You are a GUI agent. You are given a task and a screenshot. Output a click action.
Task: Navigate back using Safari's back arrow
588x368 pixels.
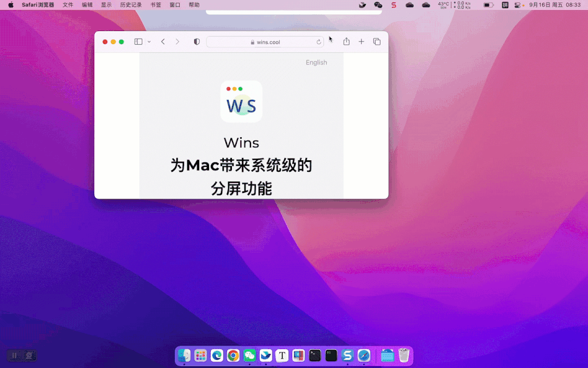[x=162, y=41]
